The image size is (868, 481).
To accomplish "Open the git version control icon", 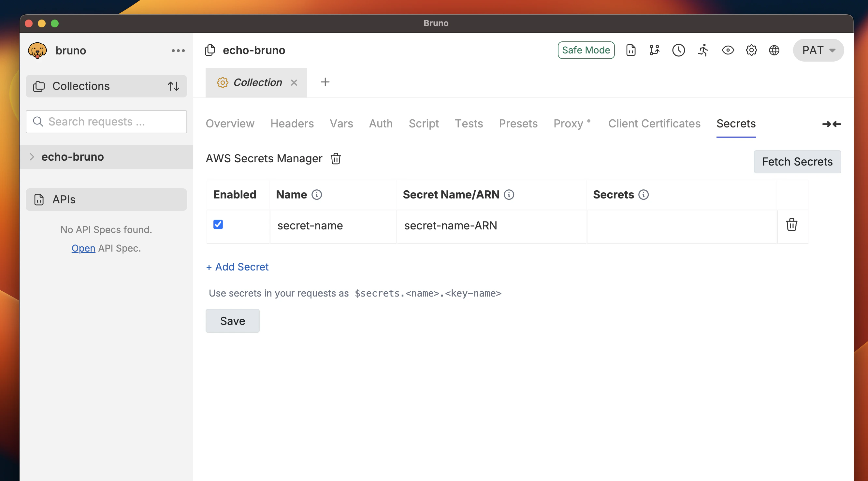I will click(x=655, y=50).
